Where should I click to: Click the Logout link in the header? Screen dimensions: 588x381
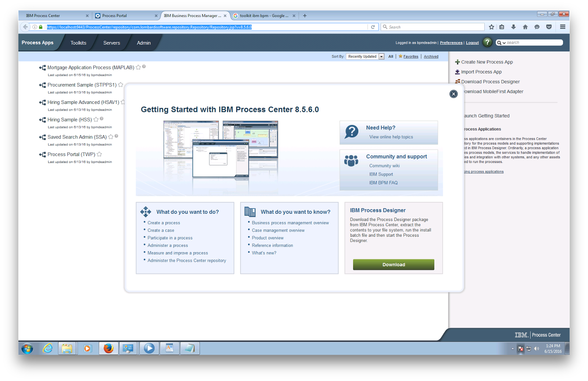pos(472,42)
